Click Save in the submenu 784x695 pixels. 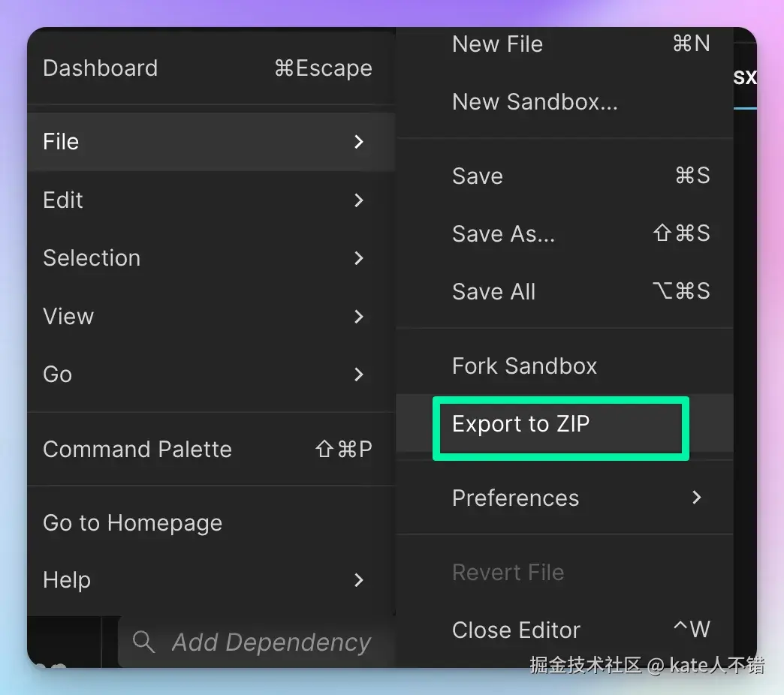565,176
